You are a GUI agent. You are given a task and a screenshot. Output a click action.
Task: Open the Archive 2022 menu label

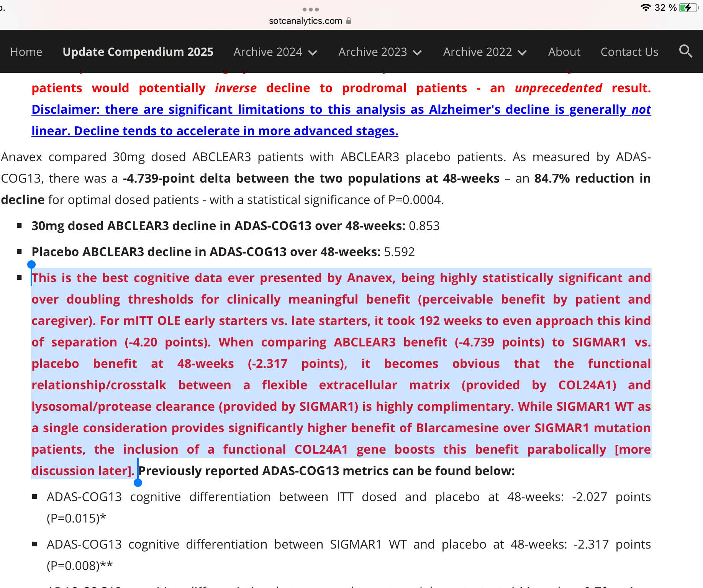477,52
